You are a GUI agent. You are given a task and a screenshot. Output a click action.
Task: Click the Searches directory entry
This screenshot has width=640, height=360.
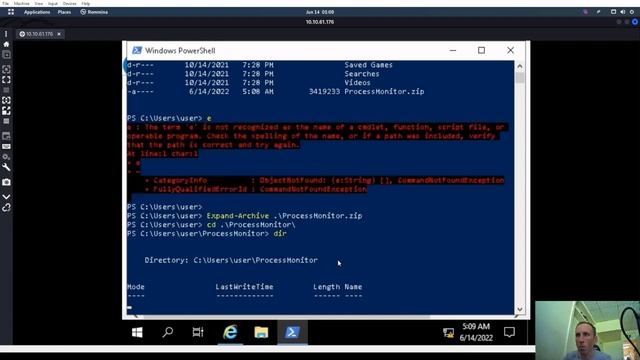tap(362, 74)
